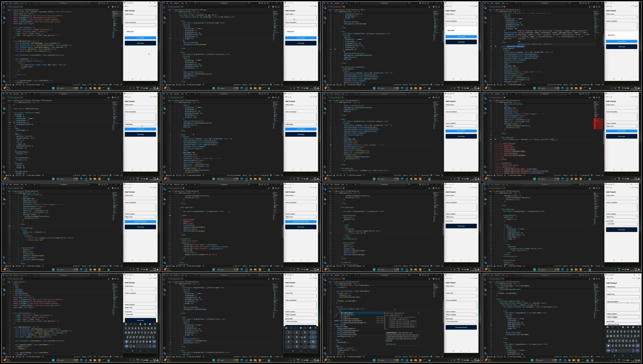Screen dimensions: 643x364
Task: Tap checkmark done key on numeric keypad
Action: point(313,347)
